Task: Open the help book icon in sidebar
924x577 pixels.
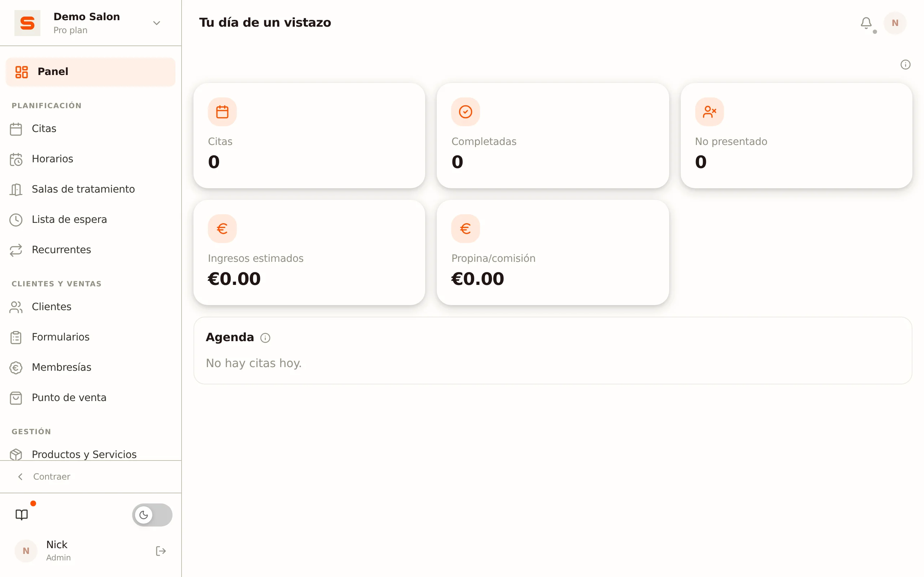Action: (x=22, y=514)
